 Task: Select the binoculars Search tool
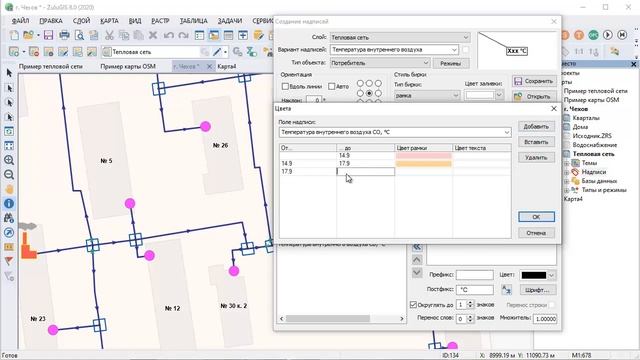9,218
